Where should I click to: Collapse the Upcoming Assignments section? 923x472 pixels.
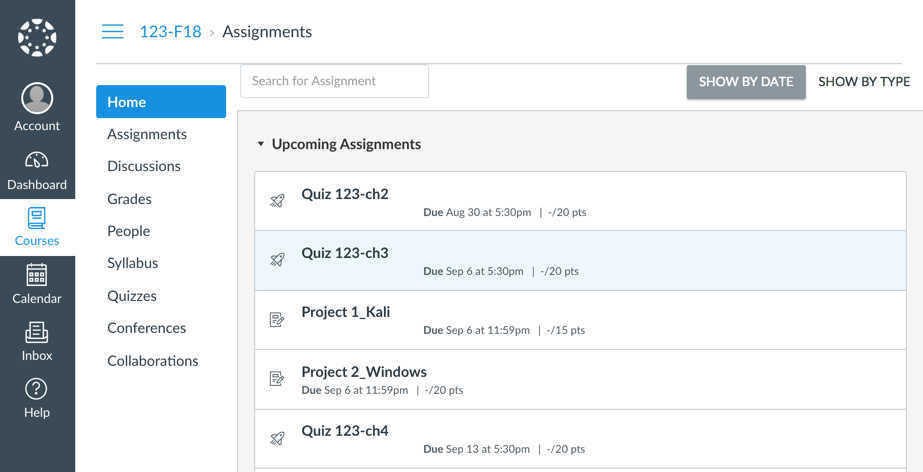coord(261,144)
